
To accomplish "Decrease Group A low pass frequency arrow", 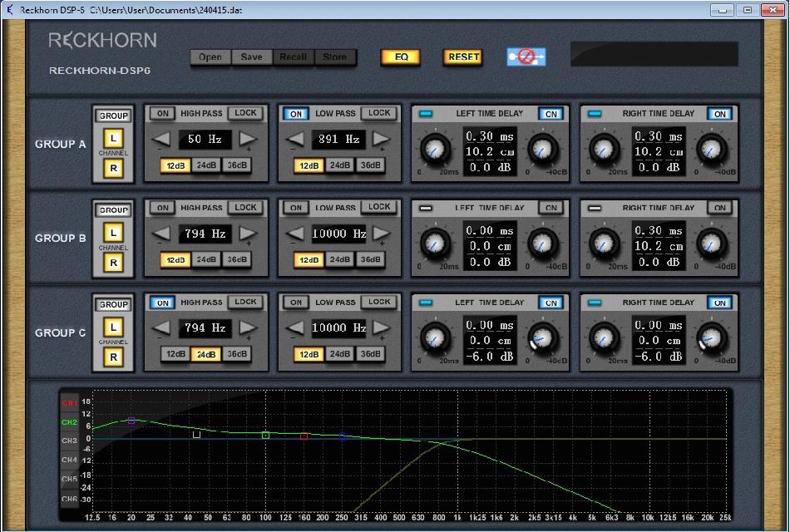I will [294, 139].
